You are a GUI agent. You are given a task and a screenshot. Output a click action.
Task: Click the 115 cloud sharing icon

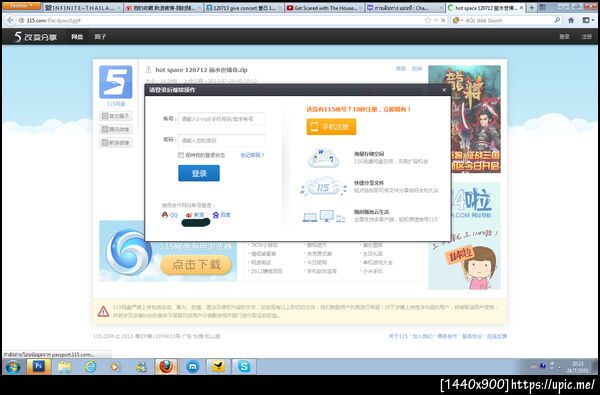323,187
